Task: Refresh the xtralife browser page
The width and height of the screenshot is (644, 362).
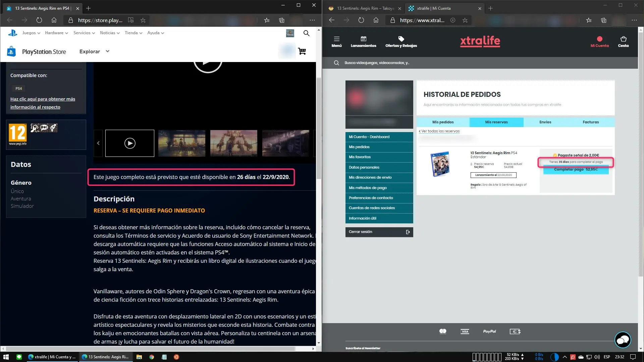Action: tap(361, 20)
